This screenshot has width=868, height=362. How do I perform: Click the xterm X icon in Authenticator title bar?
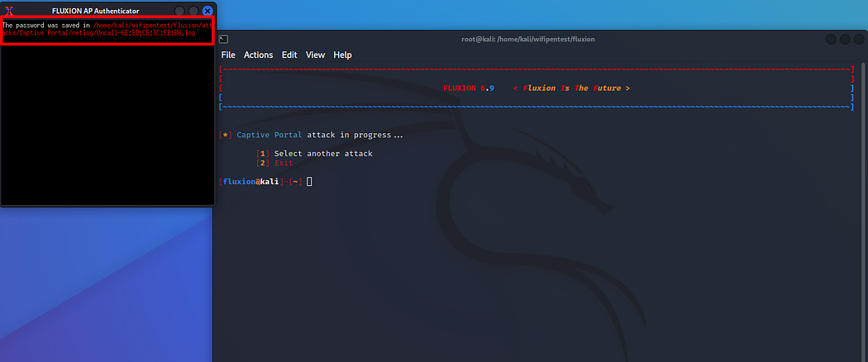(x=9, y=11)
